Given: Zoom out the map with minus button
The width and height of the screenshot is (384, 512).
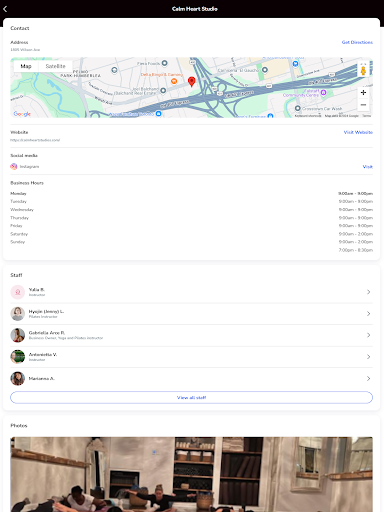Looking at the screenshot, I should pos(363,105).
